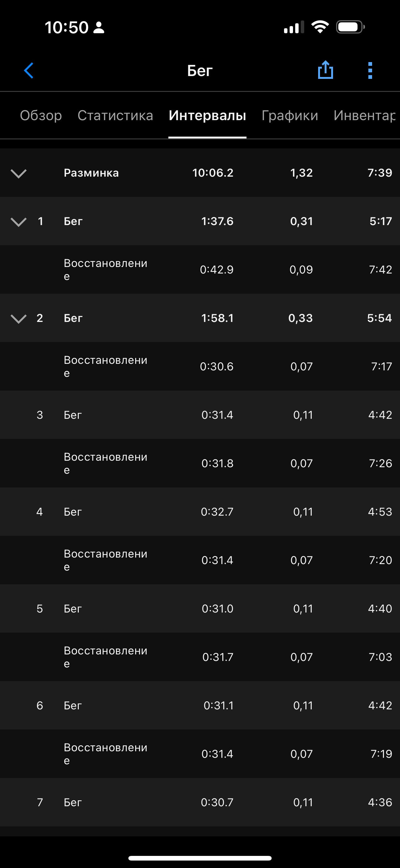The image size is (400, 868).
Task: Open the Графики tab
Action: [x=290, y=115]
